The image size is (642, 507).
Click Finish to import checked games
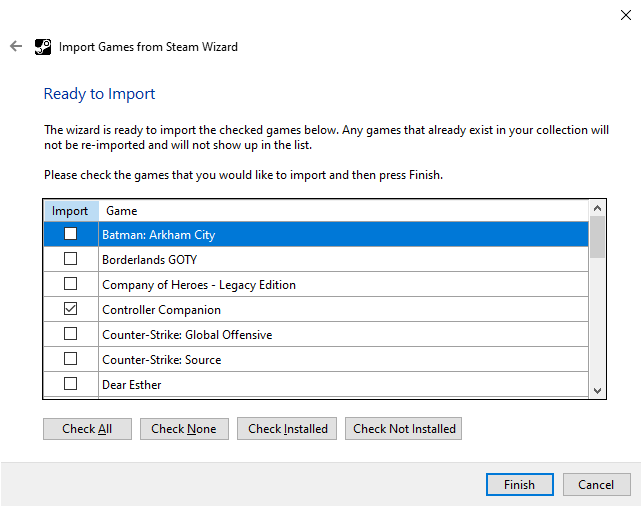520,484
